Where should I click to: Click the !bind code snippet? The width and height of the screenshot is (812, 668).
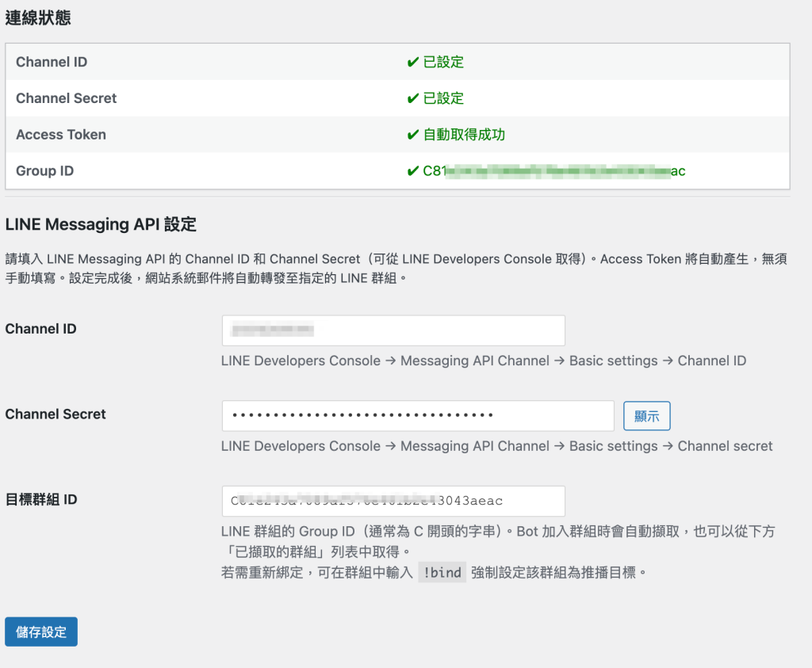tap(442, 572)
